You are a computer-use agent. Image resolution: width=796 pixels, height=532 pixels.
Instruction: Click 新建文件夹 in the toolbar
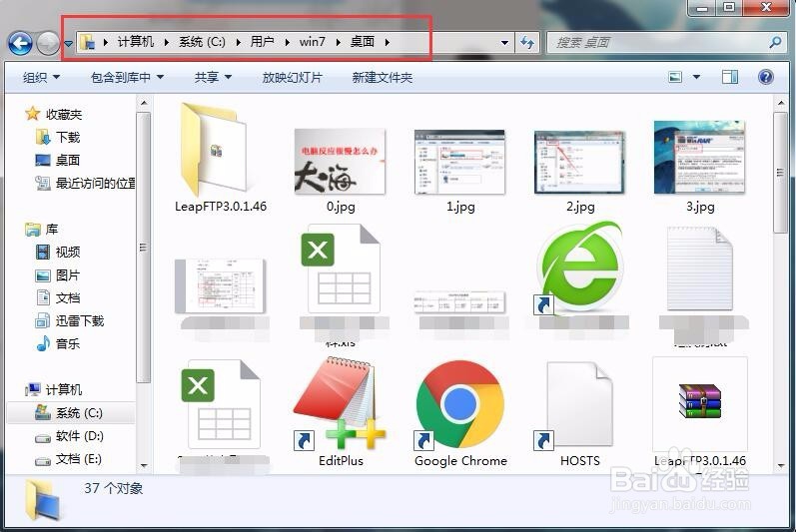point(383,77)
